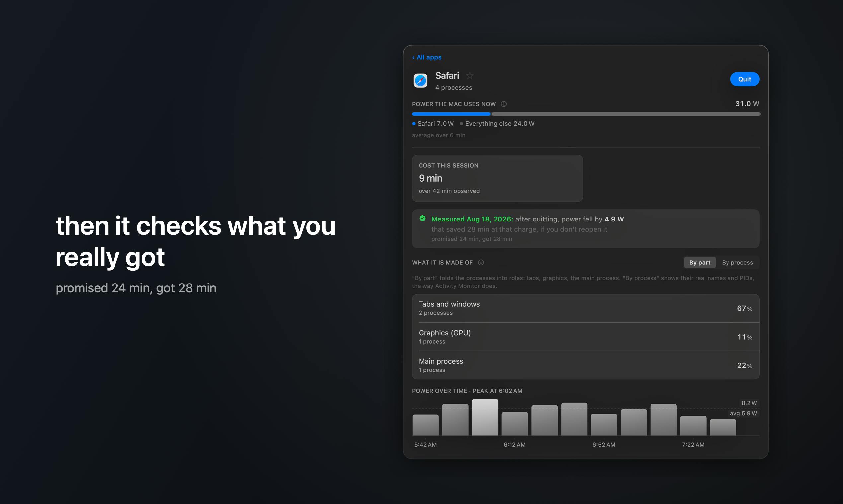
Task: Open info icon beside Power The Mac Uses Now
Action: click(504, 104)
